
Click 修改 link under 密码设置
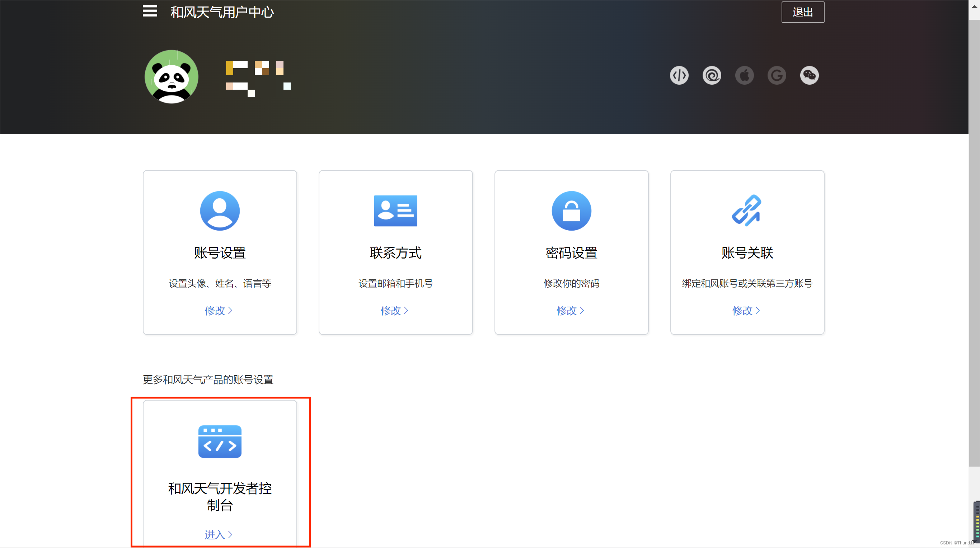tap(570, 311)
